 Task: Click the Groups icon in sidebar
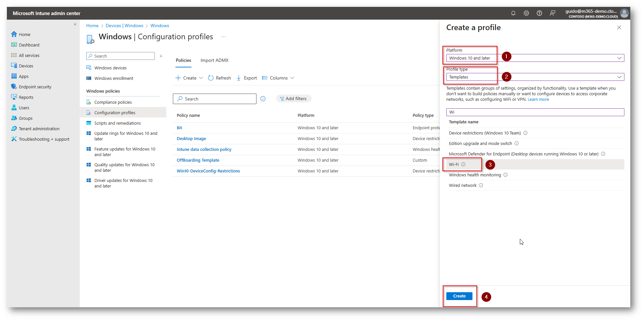point(14,118)
